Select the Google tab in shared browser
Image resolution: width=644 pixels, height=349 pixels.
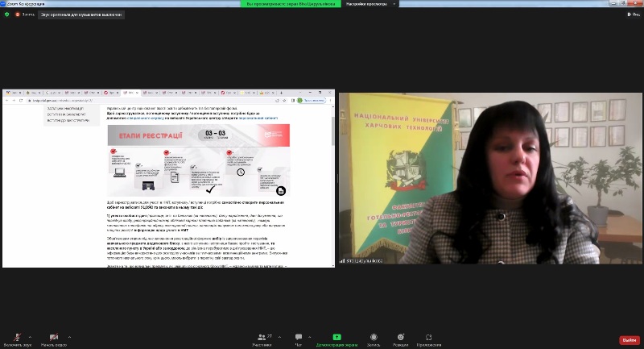pyautogui.click(x=52, y=93)
